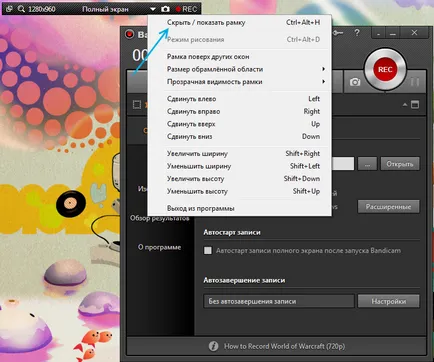
Task: Click the red Bandicam logo icon in the title bar
Action: (129, 34)
